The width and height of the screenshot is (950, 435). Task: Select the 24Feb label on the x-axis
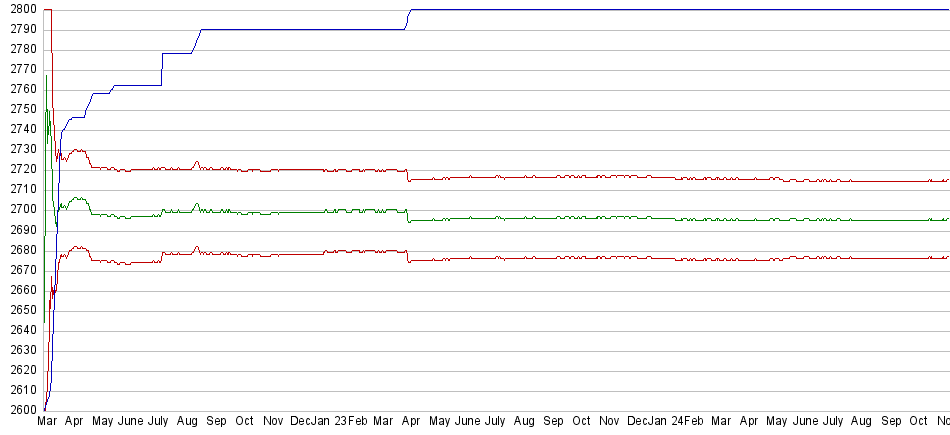[x=687, y=422]
